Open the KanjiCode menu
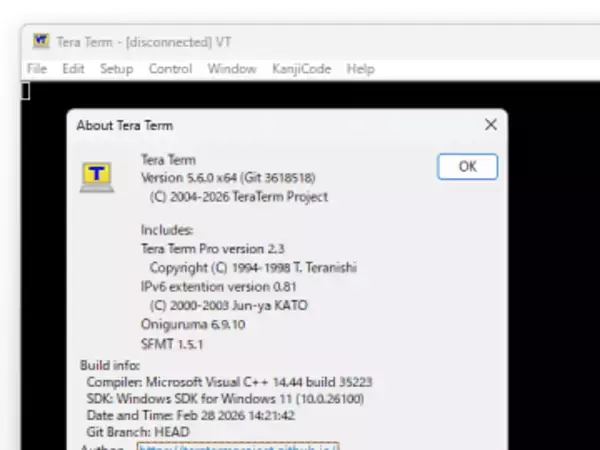The width and height of the screenshot is (600, 450). tap(302, 69)
